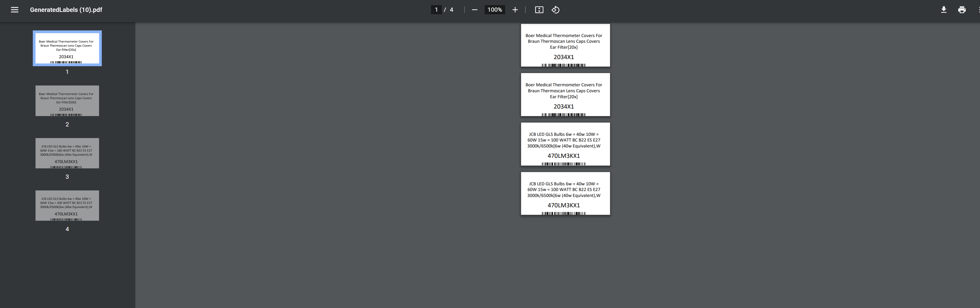980x308 pixels.
Task: Click the barcode on the third label page
Action: click(x=564, y=164)
